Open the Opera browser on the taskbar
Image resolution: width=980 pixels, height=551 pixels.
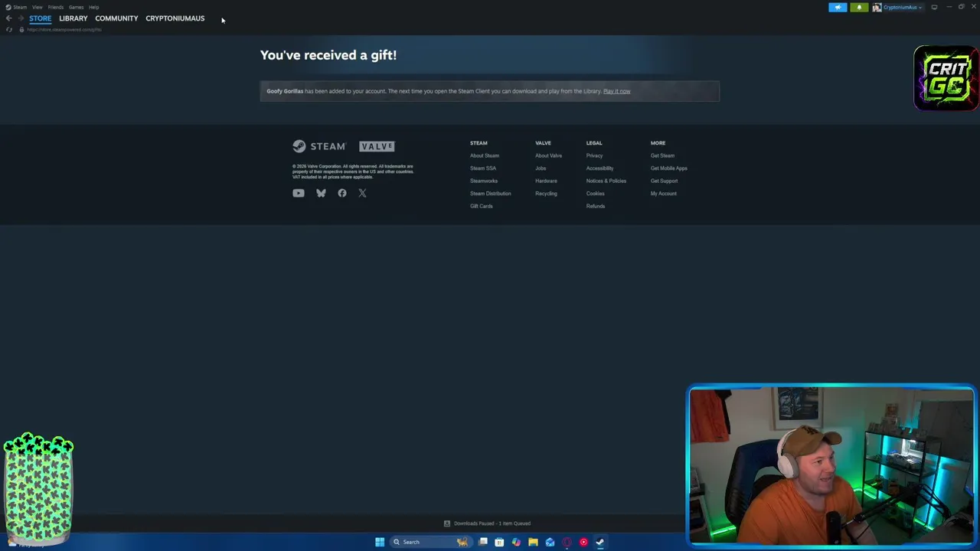[567, 542]
